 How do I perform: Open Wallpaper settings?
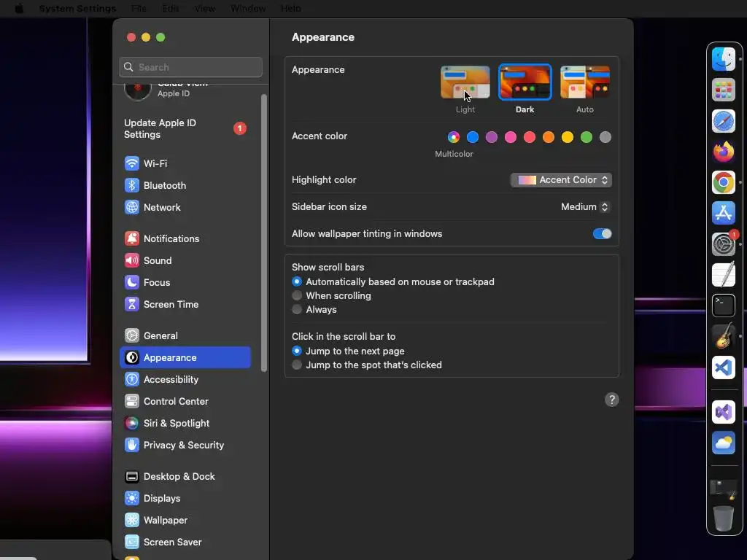pos(185,521)
